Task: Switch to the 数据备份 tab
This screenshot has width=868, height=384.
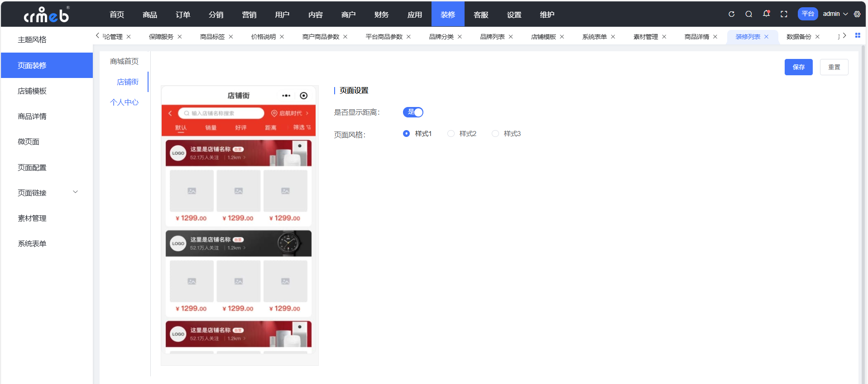Action: click(x=799, y=37)
